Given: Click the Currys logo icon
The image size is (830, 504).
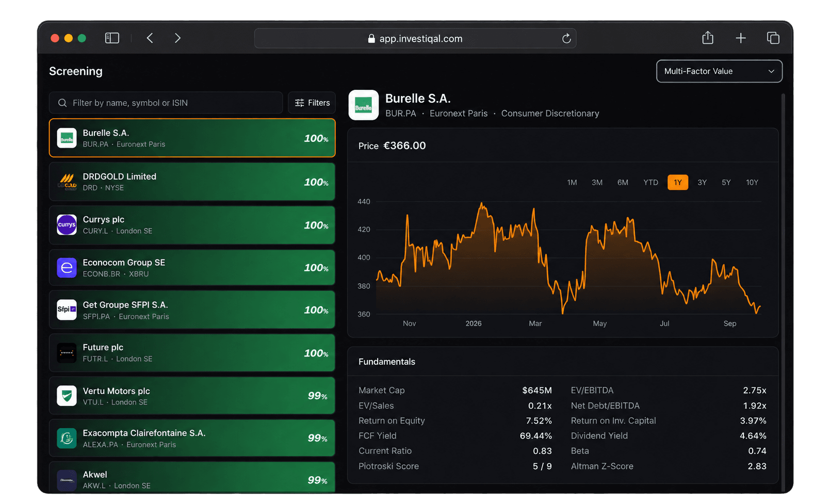Looking at the screenshot, I should pyautogui.click(x=67, y=225).
